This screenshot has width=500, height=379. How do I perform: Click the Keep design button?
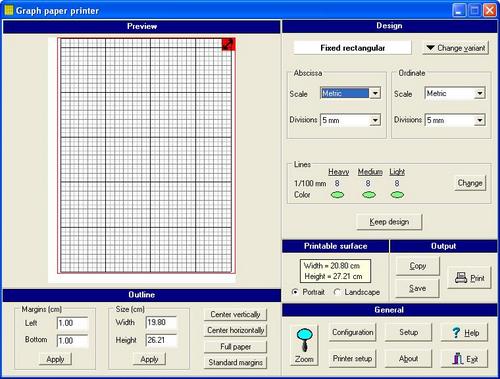389,222
